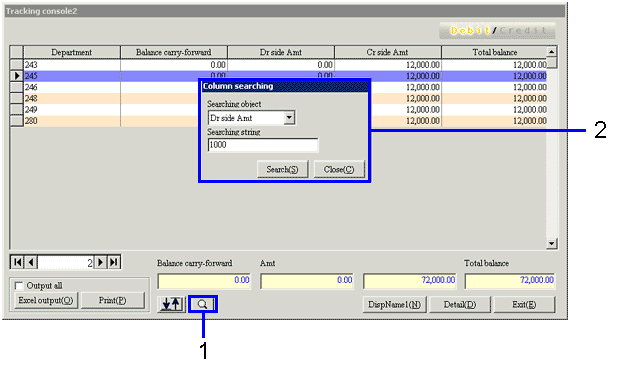Click Balance carry-forward cell in row 243
The image size is (617, 368).
tap(174, 65)
